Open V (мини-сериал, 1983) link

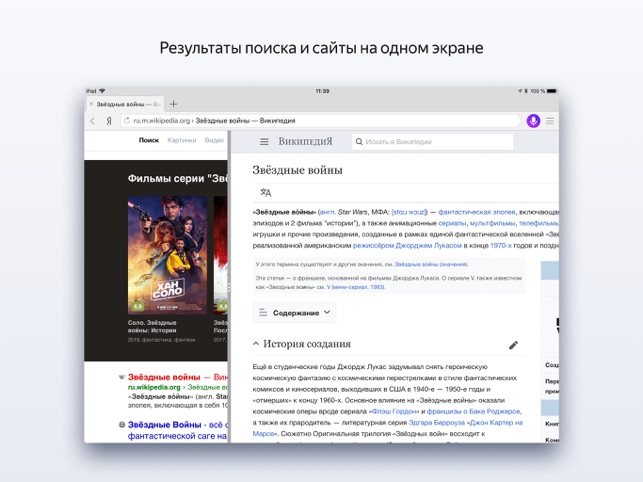[x=356, y=287]
